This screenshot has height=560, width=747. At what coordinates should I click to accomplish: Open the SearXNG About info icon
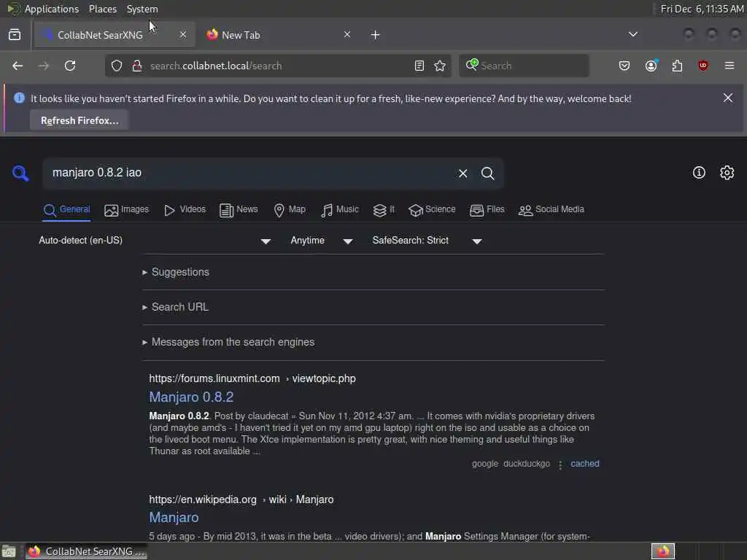(699, 172)
